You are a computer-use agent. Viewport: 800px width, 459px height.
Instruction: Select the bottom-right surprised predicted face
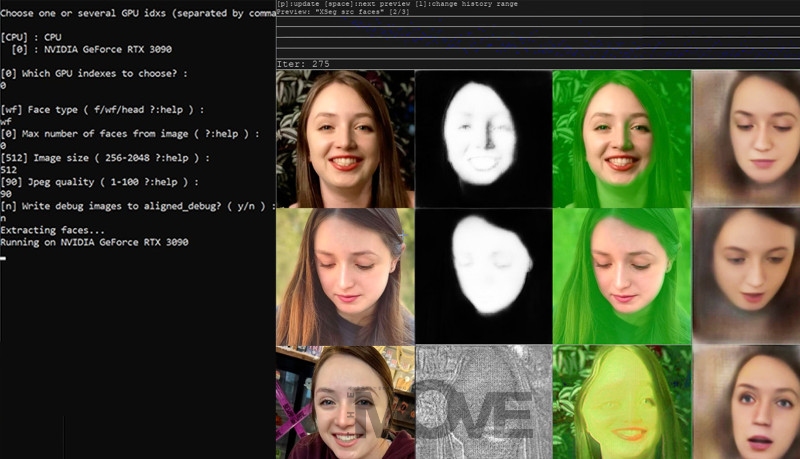tap(746, 402)
